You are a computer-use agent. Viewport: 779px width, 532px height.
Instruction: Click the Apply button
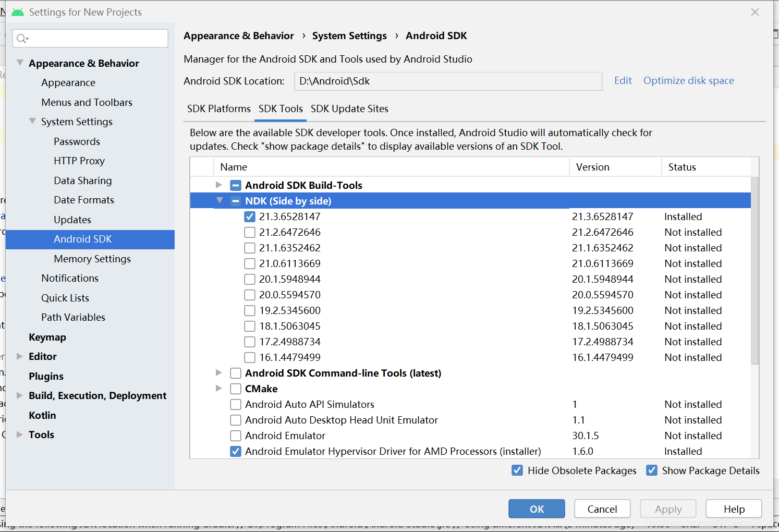coord(668,509)
